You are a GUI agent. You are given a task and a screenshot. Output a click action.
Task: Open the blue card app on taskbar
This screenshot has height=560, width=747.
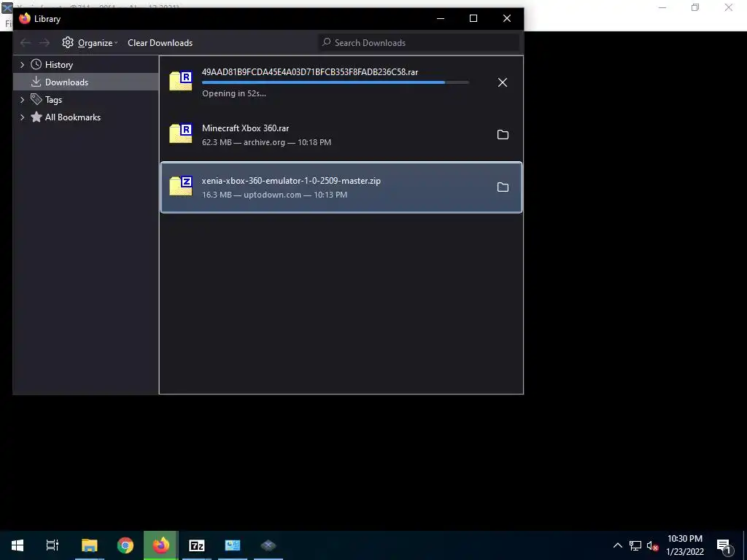coord(233,545)
